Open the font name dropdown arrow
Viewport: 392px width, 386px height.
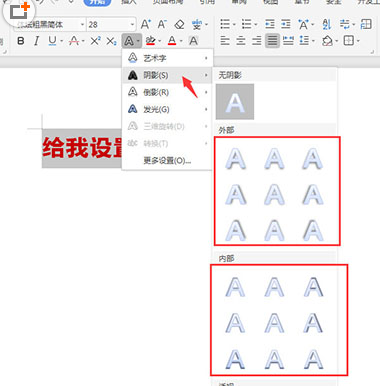click(82, 25)
